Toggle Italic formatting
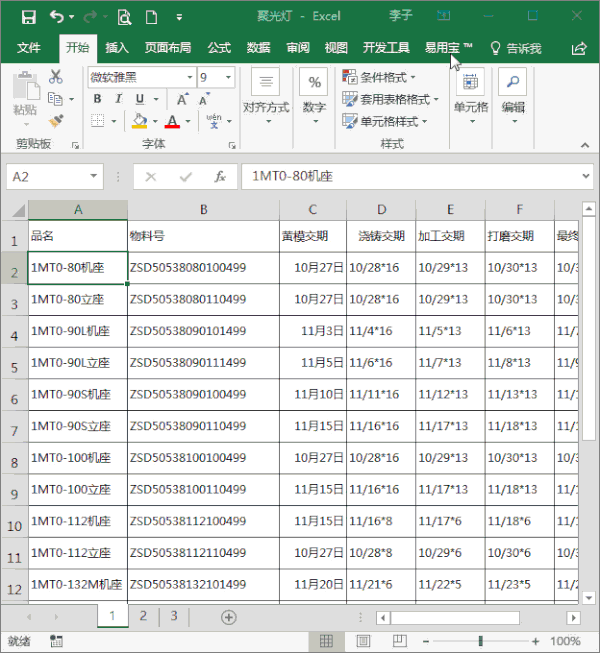600x653 pixels. point(119,99)
